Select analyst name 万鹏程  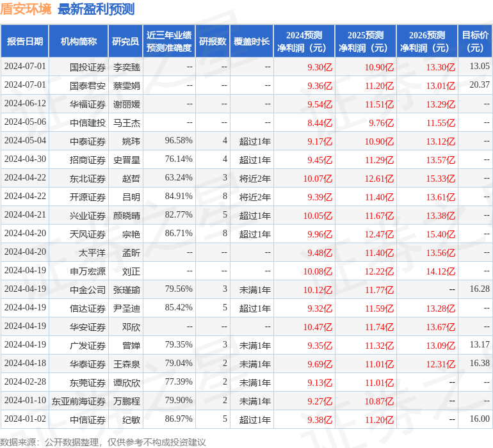tap(127, 401)
